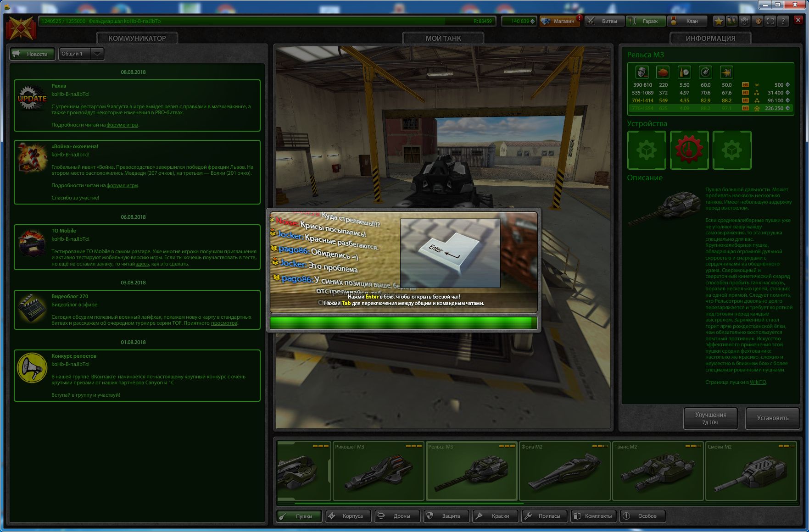Select the first green device slot
Image resolution: width=809 pixels, height=532 pixels.
[x=647, y=150]
